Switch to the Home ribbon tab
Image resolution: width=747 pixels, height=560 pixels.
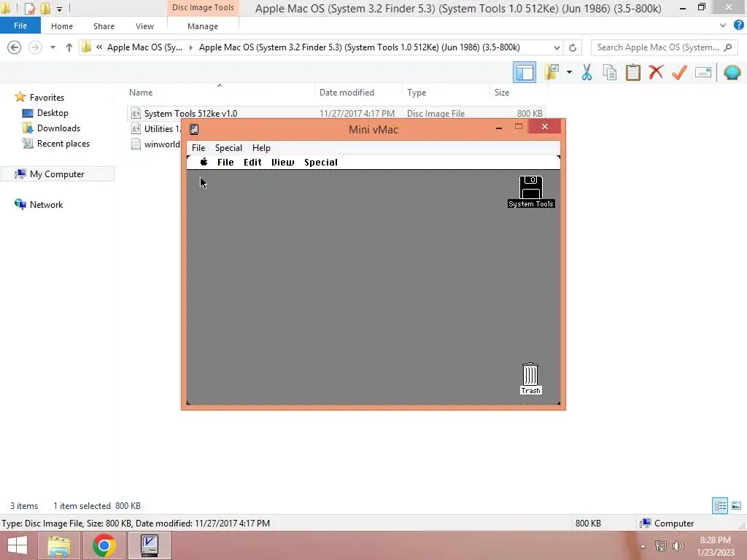tap(62, 26)
